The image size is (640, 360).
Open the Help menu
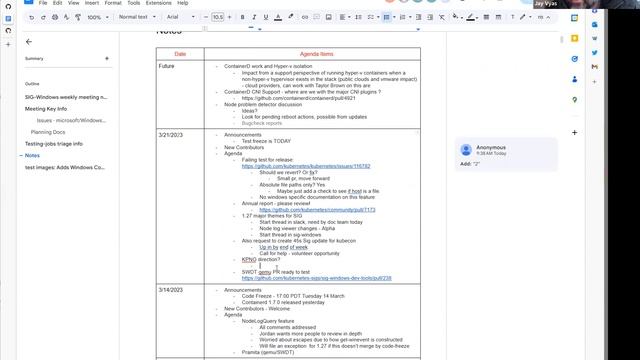pyautogui.click(x=182, y=3)
